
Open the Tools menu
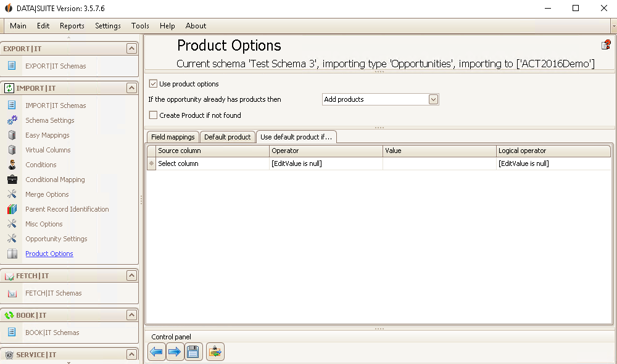140,25
